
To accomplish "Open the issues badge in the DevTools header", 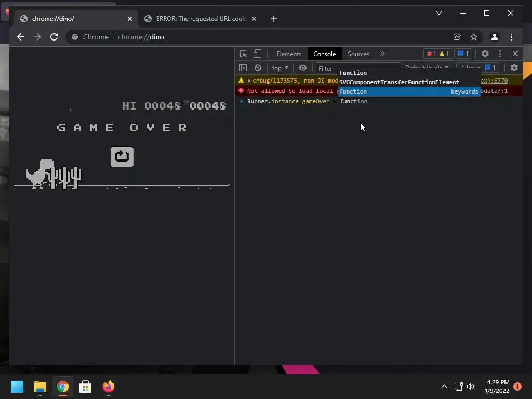I will click(463, 54).
